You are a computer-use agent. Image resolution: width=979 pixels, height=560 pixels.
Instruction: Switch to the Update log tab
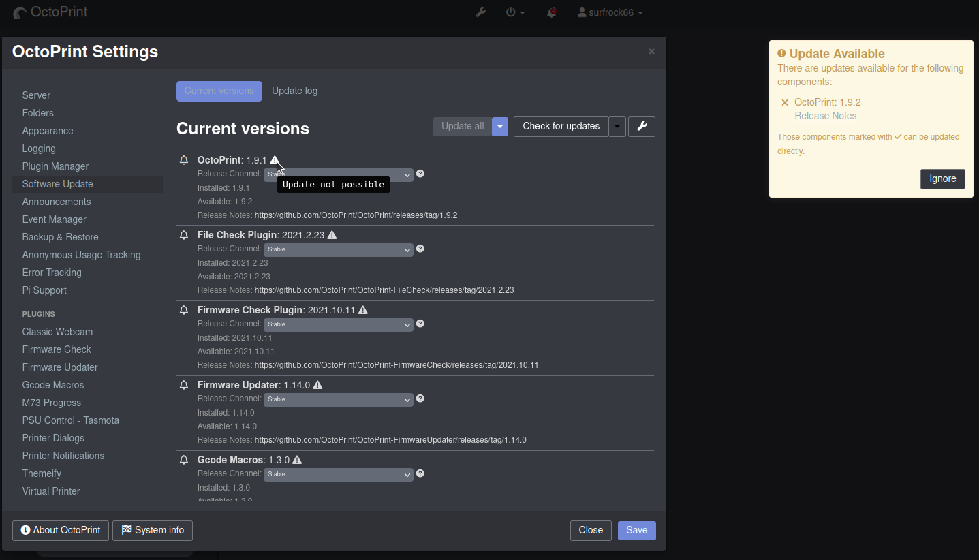[x=294, y=90]
